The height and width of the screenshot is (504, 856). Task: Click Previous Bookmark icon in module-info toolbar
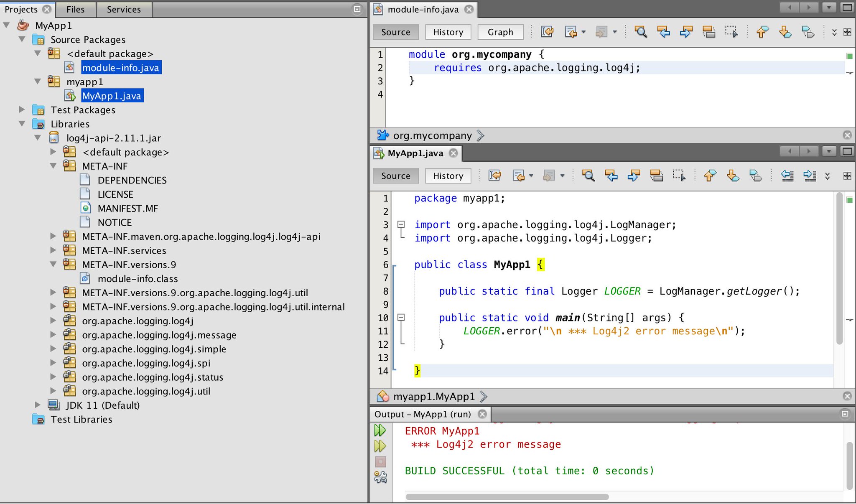click(x=762, y=32)
